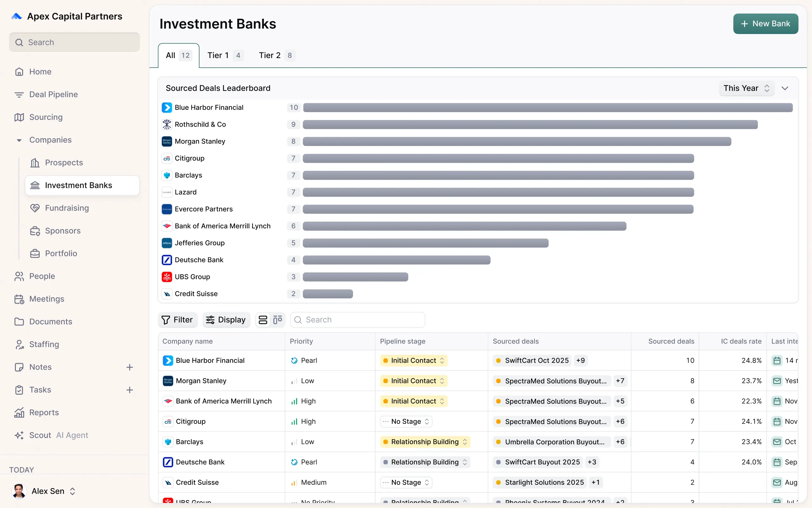The width and height of the screenshot is (812, 508).
Task: Click the Rothschild & Co logo icon
Action: point(167,124)
